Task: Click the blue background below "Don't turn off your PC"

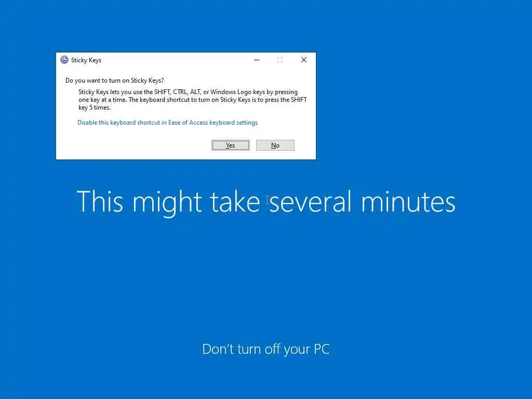Action: [266, 378]
